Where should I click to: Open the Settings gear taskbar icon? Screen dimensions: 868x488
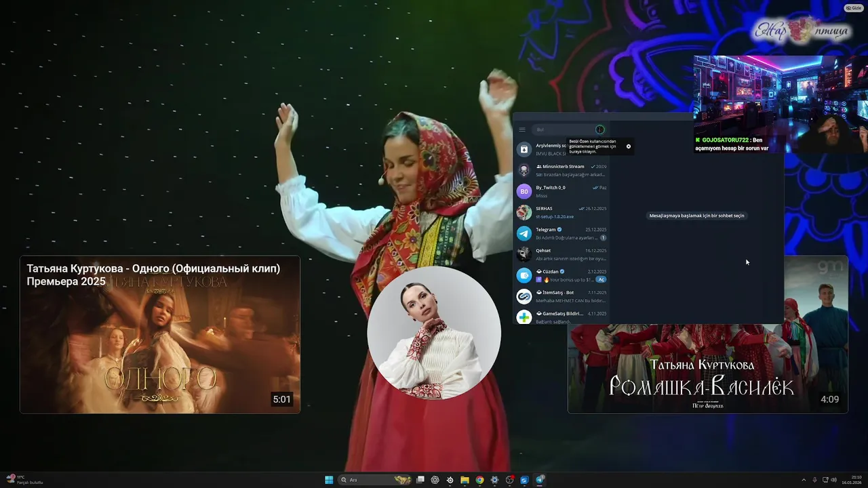coord(494,480)
